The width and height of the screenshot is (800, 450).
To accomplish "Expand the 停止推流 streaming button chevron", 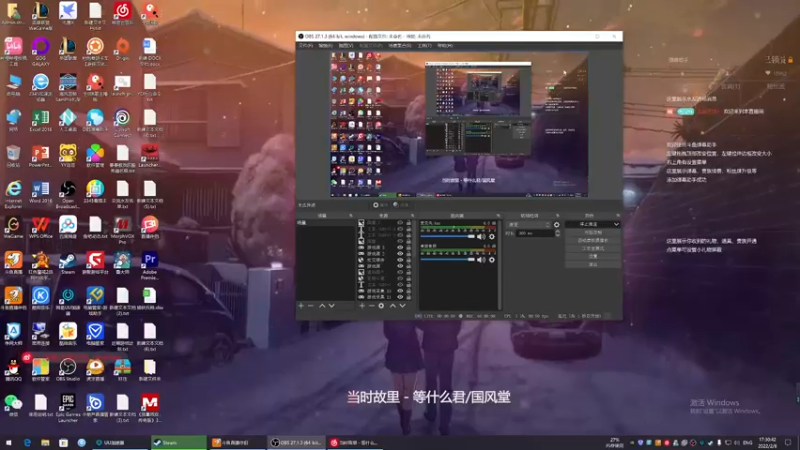I will point(616,224).
